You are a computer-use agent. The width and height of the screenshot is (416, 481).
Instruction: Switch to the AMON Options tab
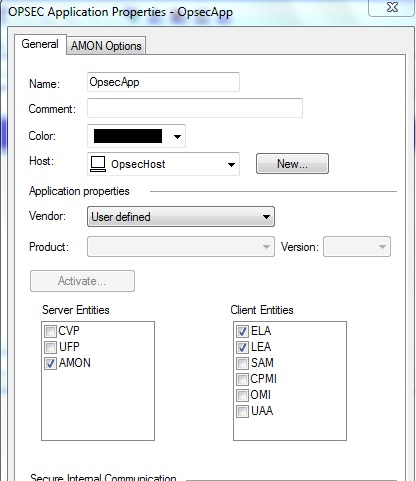pyautogui.click(x=106, y=46)
